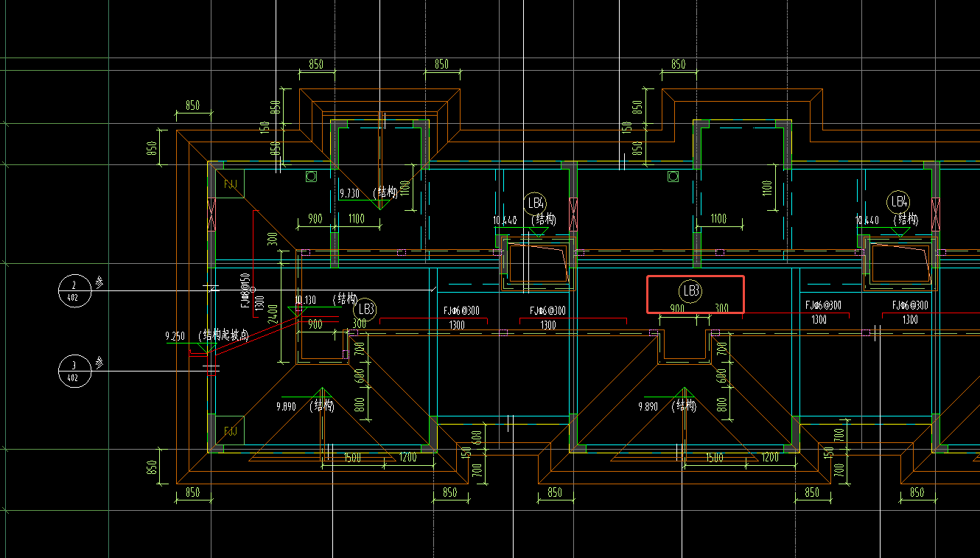Select the 3/402 section reference bubble
The height and width of the screenshot is (558, 980).
point(74,371)
